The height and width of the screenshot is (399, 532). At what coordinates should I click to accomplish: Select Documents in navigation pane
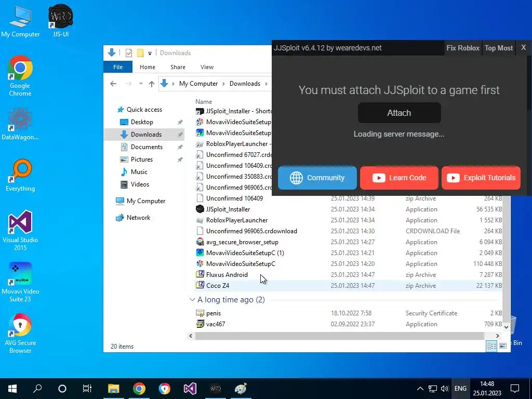click(x=147, y=147)
